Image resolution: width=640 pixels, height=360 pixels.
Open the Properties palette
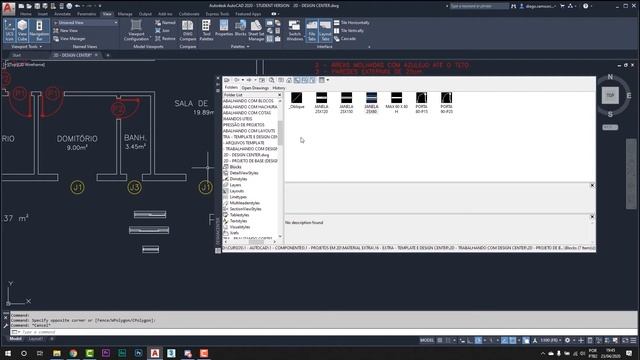(224, 28)
